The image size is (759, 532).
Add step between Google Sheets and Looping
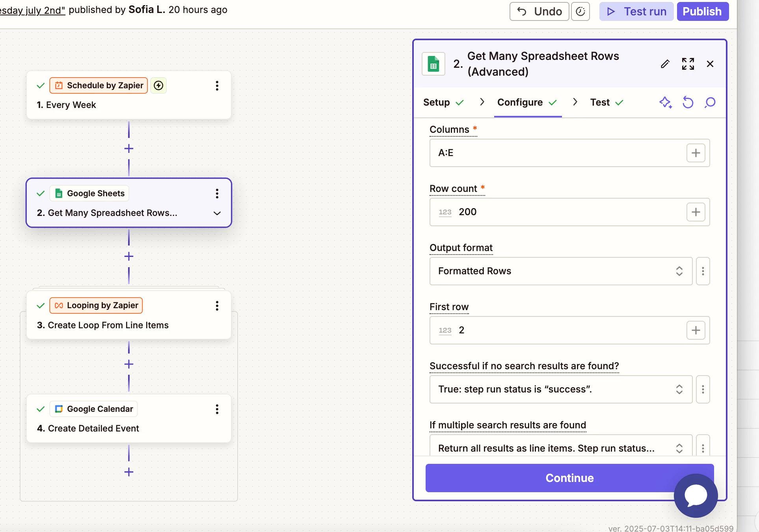click(x=129, y=257)
